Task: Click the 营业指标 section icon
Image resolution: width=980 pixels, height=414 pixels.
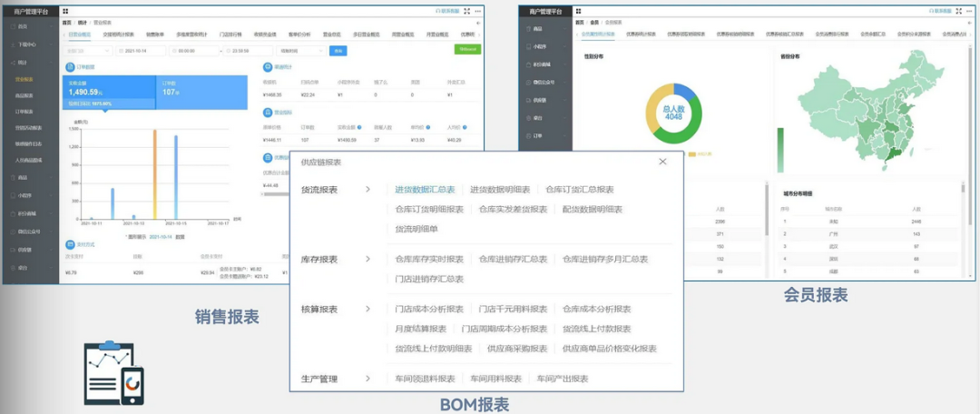Action: (x=266, y=113)
